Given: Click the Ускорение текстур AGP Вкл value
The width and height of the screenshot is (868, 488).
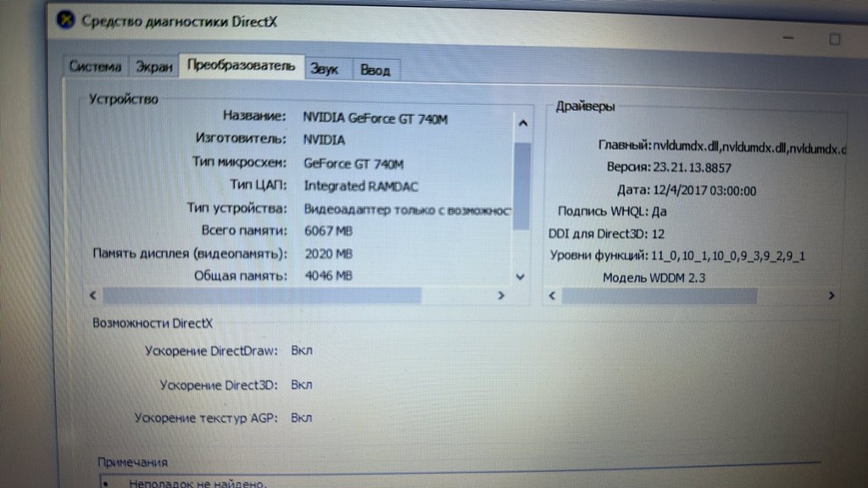Looking at the screenshot, I should pos(302,418).
